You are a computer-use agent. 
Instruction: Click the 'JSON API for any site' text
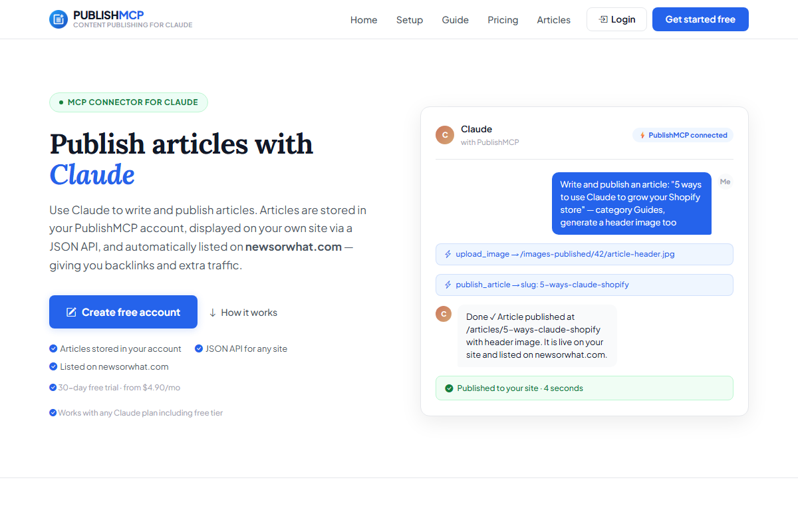point(246,348)
